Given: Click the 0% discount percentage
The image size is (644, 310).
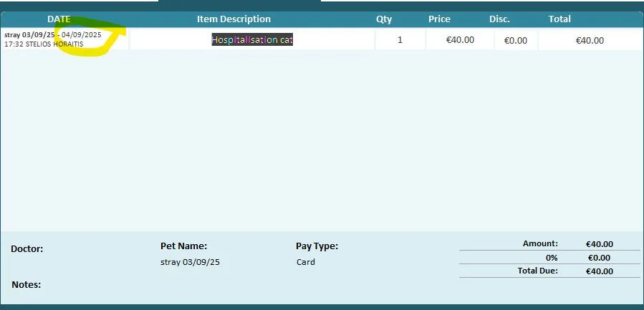Looking at the screenshot, I should [552, 258].
